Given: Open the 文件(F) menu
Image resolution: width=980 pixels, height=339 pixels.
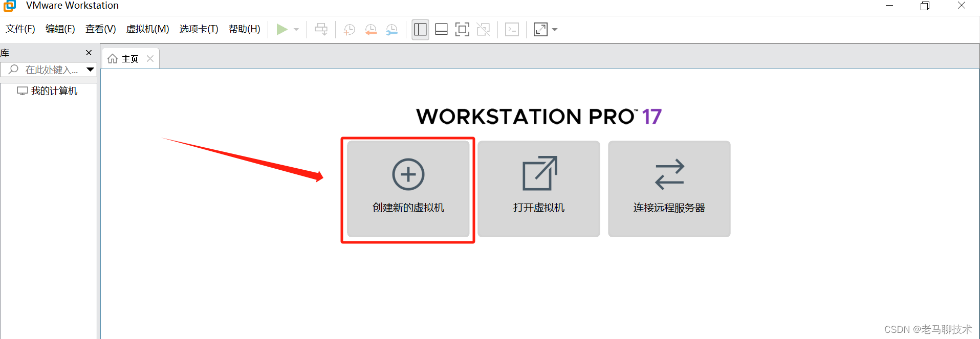Looking at the screenshot, I should (x=20, y=29).
